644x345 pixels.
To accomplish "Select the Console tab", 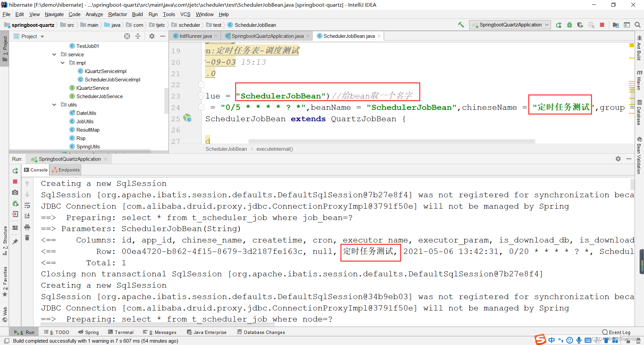I will tap(36, 170).
